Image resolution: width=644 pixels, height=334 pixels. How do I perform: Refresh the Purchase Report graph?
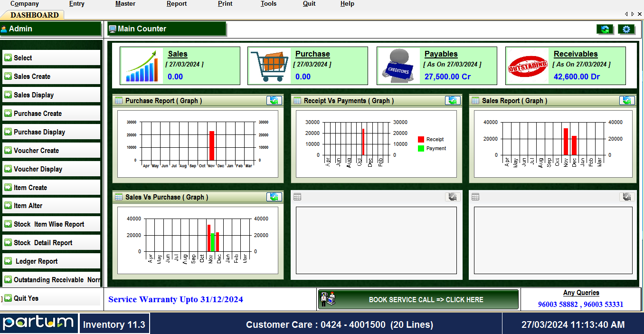tap(274, 101)
